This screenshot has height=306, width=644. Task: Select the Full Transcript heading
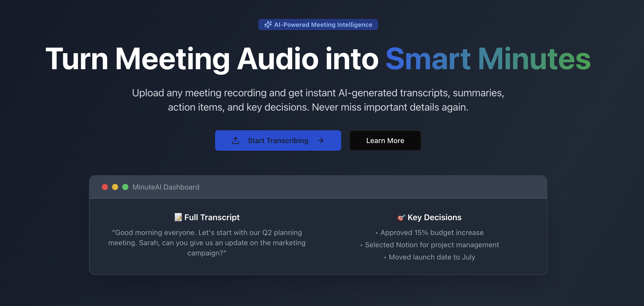coord(212,217)
